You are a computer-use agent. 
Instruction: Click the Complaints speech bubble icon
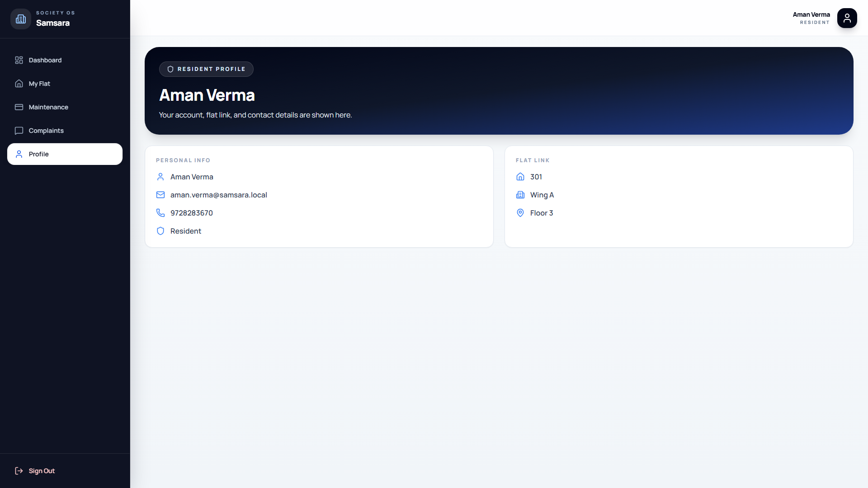19,131
